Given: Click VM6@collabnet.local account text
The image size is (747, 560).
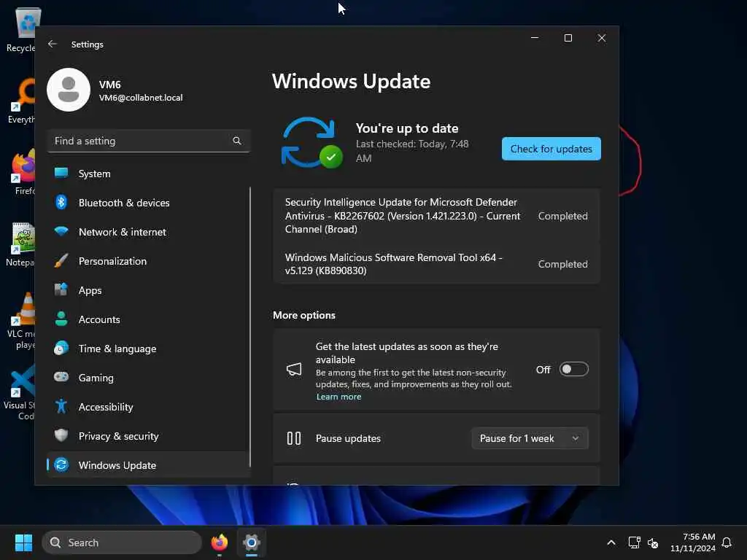Looking at the screenshot, I should pos(141,98).
